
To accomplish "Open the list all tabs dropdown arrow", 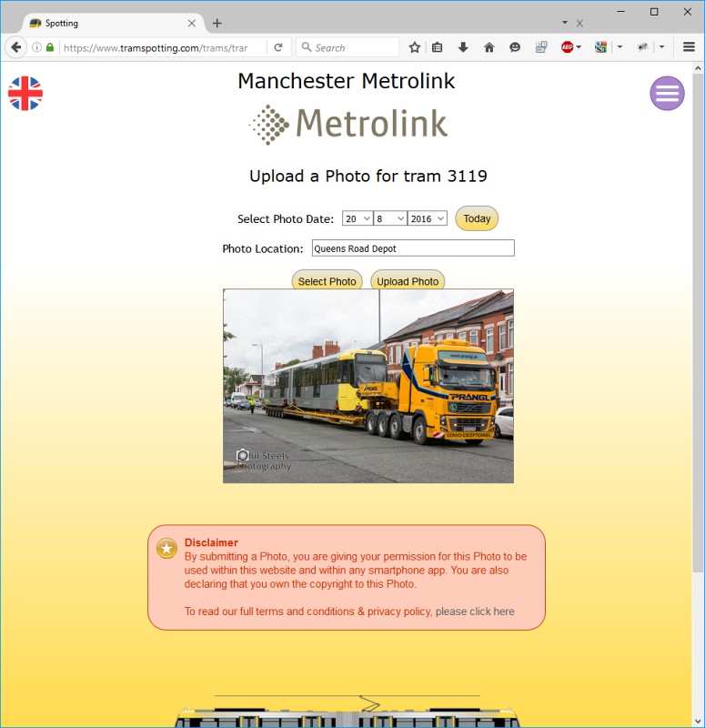I will point(565,22).
